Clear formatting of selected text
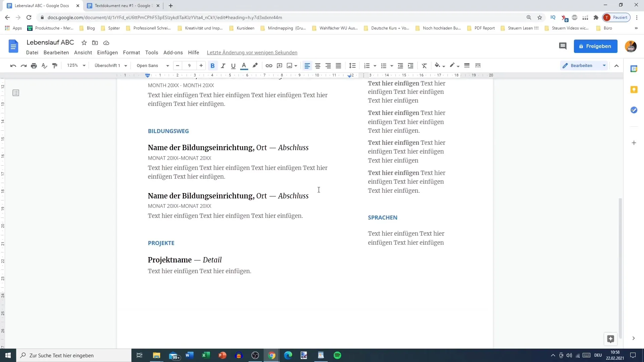 [424, 66]
